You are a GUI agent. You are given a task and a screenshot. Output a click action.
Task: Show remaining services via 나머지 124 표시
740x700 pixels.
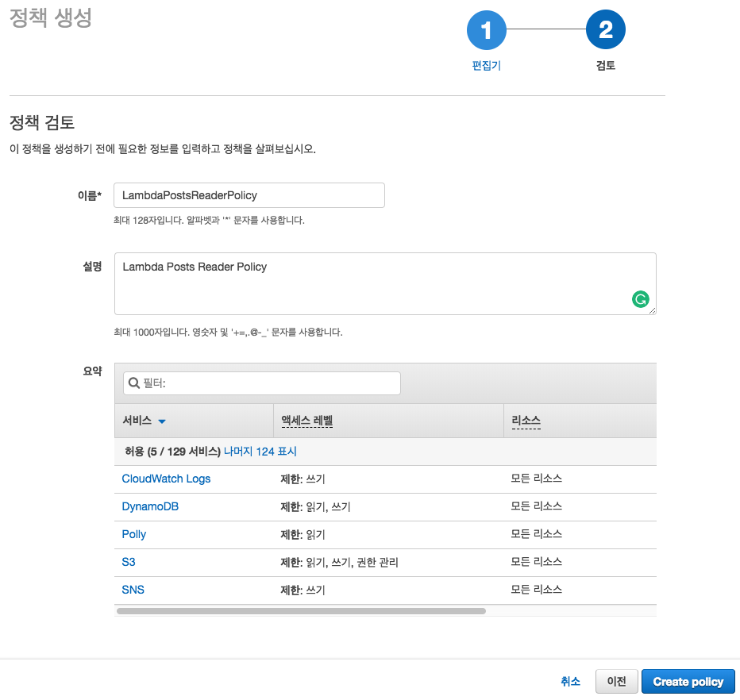pyautogui.click(x=260, y=452)
